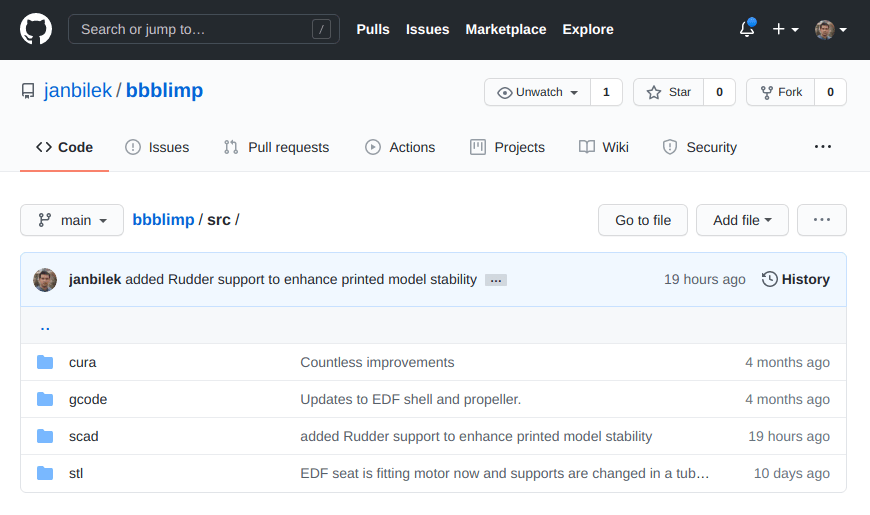Switch to the Issues tab
Screen dimensions: 870x515
coord(157,147)
